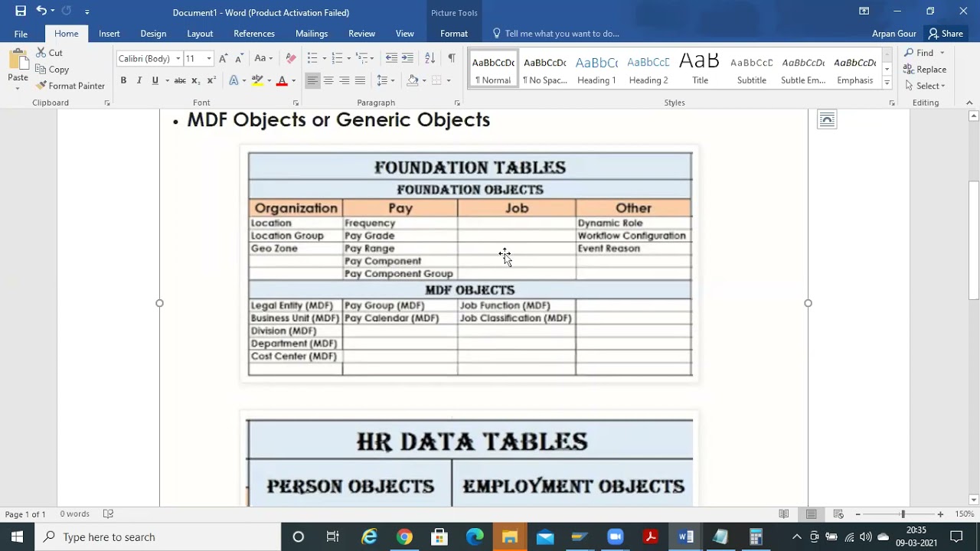The width and height of the screenshot is (980, 551).
Task: Click the Find button
Action: [x=919, y=53]
